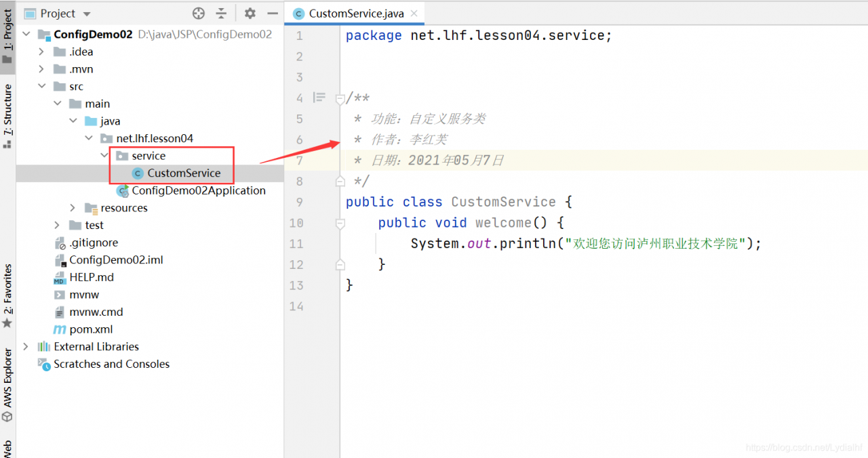Viewport: 868px width, 458px height.
Task: Collapse the ConfigDemo02 project root
Action: (x=26, y=34)
